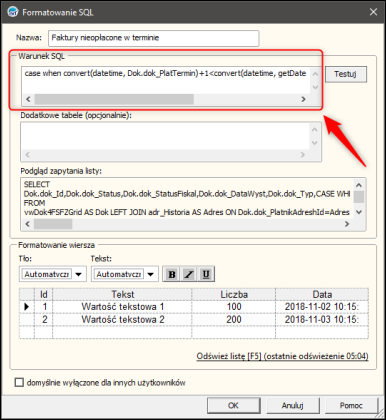Toggle underline row formatting
The height and width of the screenshot is (420, 386).
206,274
